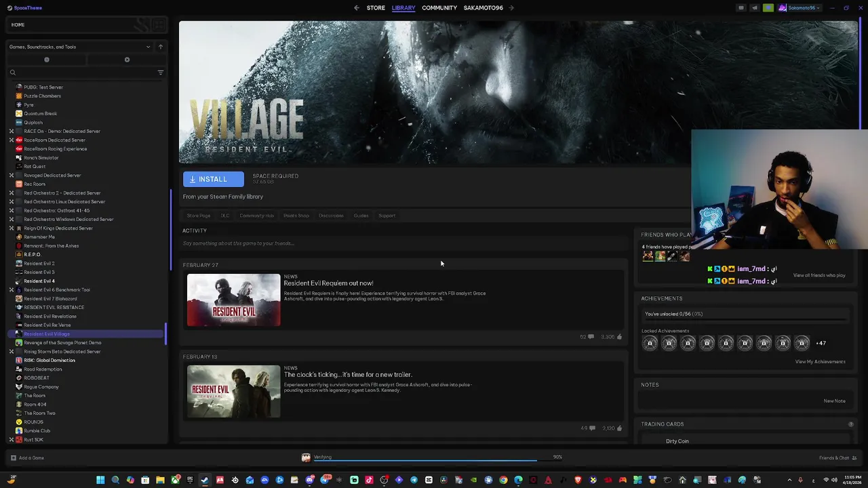Click the Rumble Club game icon

pos(19,431)
